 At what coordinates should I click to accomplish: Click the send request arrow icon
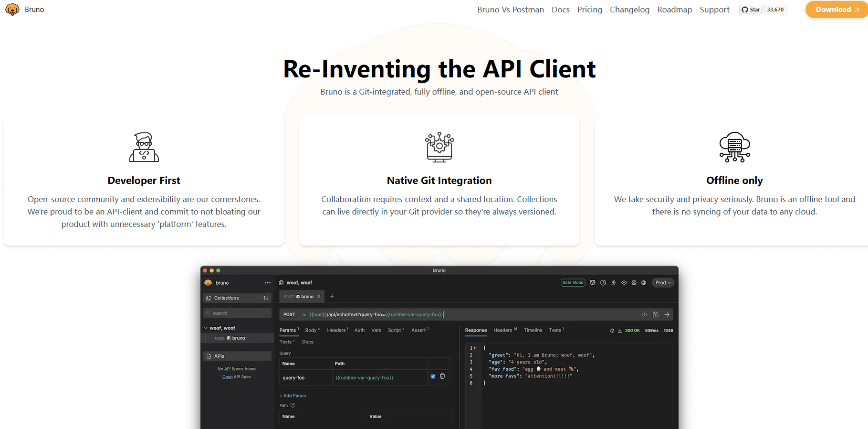coord(667,314)
